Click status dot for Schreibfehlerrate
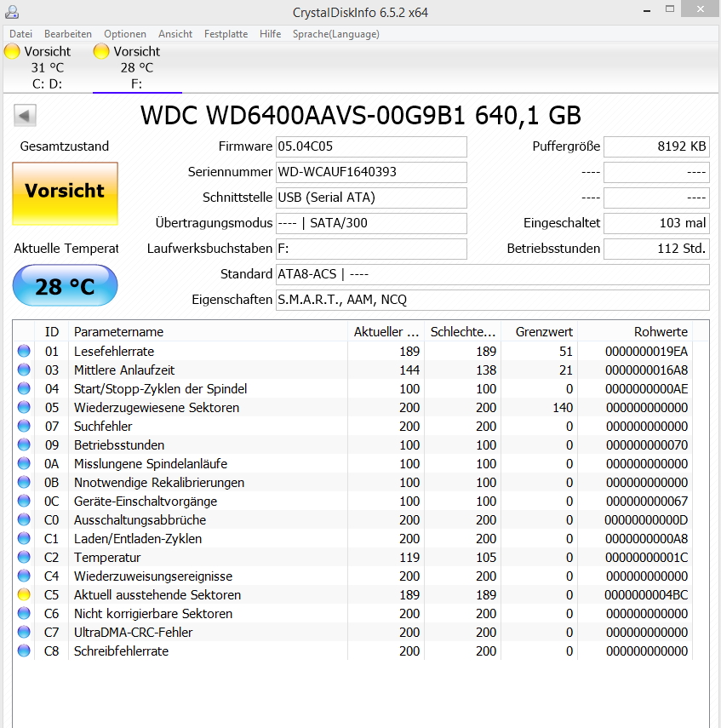 24,651
